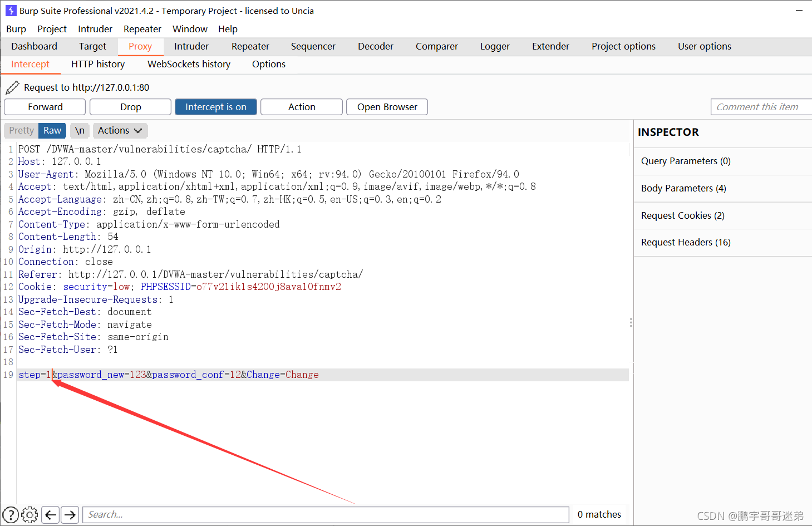Toggle the Intercept is on button

[x=216, y=107]
